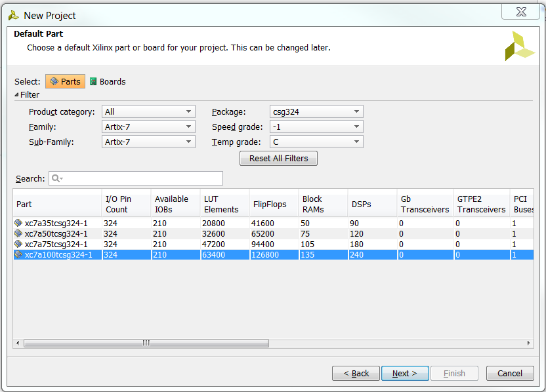Viewport: 546px width, 392px height.
Task: Click the Vivado logo in the title bar
Action: click(14, 15)
